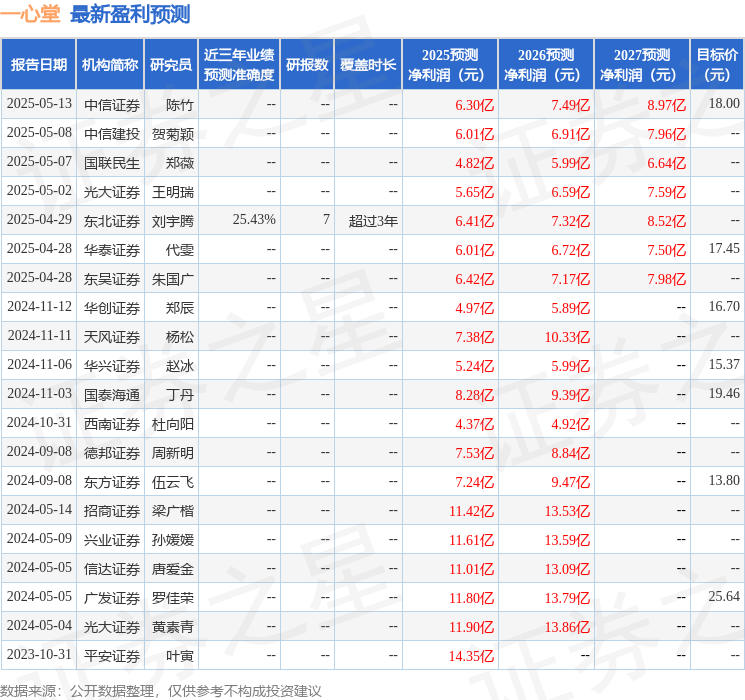Click the 东吴证券 institution cell

point(112,278)
